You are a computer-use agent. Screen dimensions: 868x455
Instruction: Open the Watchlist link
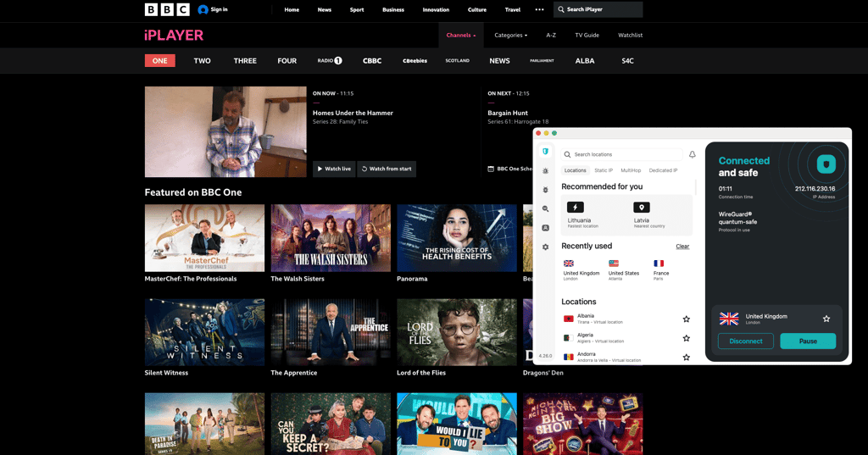coord(630,35)
